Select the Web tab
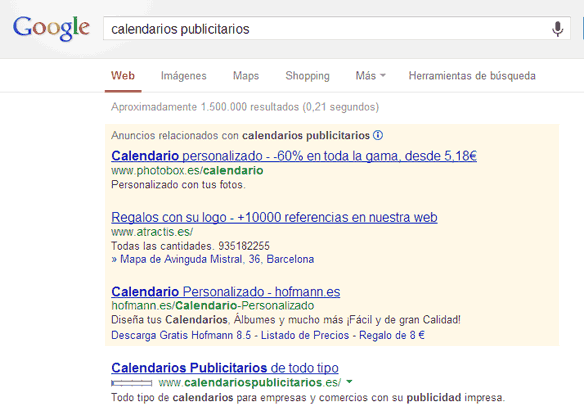 point(123,76)
